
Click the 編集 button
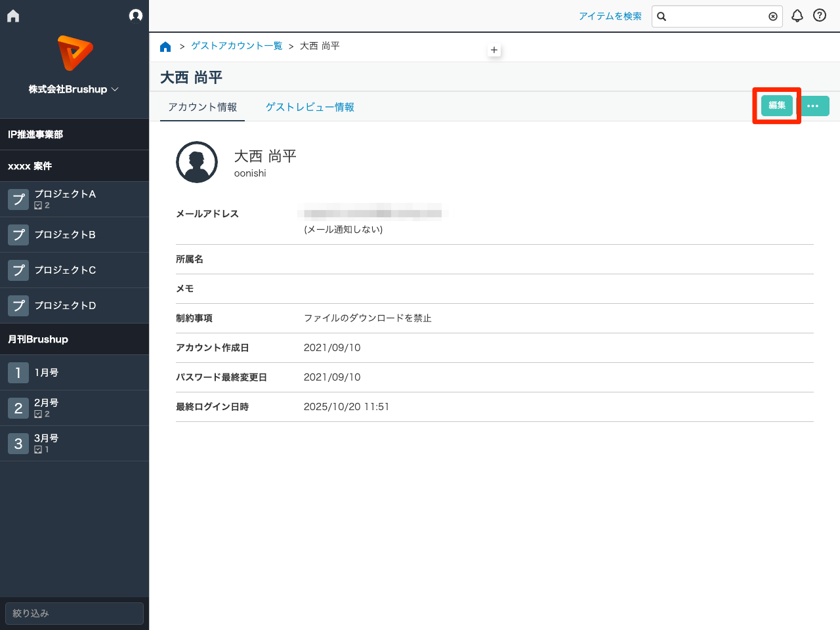click(x=776, y=106)
